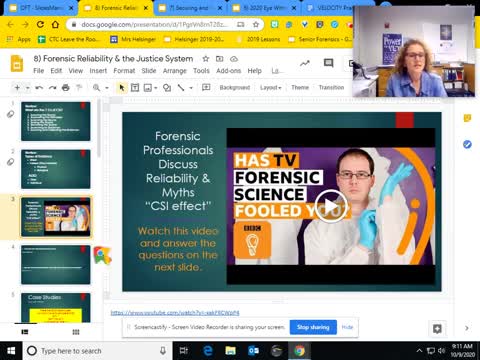Click the Background button

[x=235, y=88]
